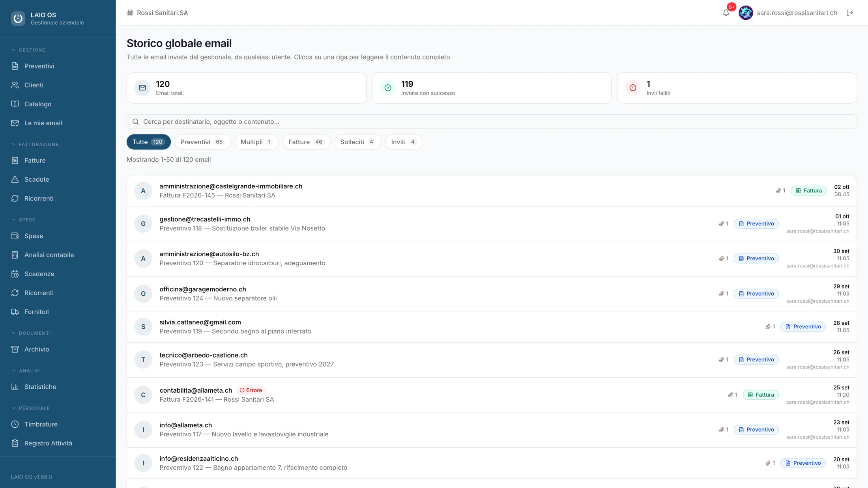Screen dimensions: 868x488
Task: Click the A avatar of the autosilo-bz row
Action: click(x=143, y=259)
